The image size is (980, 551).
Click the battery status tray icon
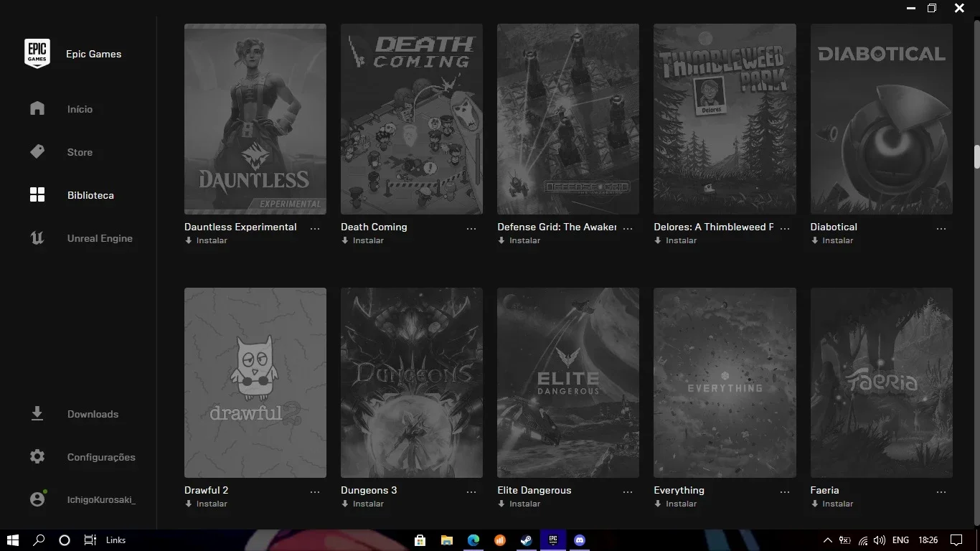point(845,540)
